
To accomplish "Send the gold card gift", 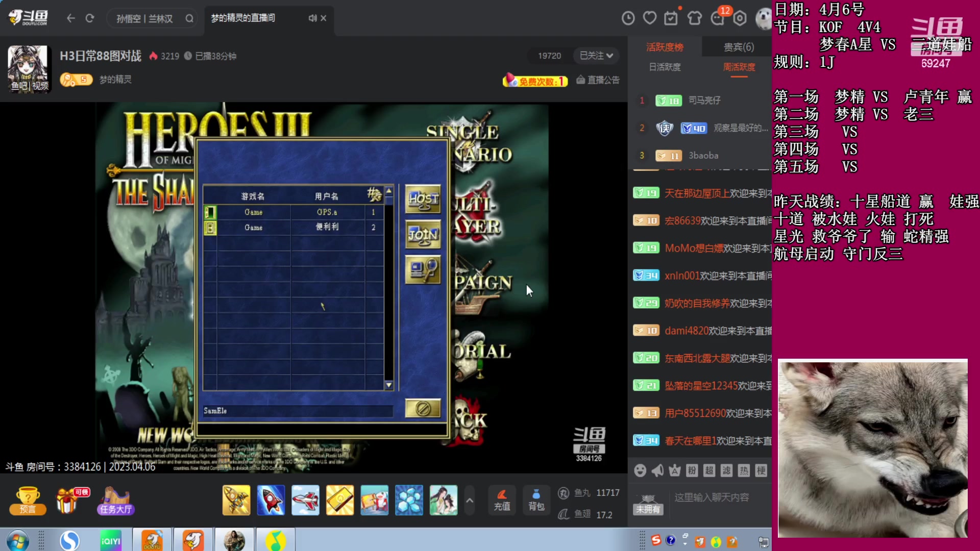I will click(x=340, y=500).
